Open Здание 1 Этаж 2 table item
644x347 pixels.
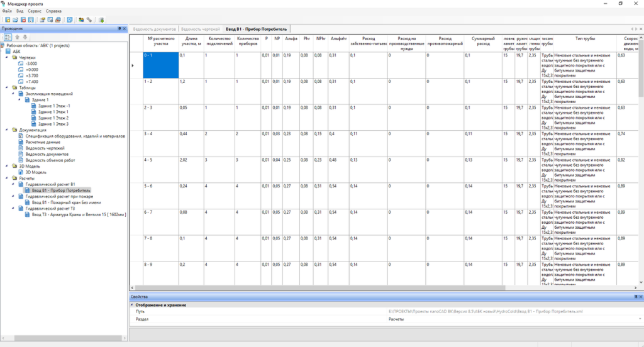pyautogui.click(x=53, y=118)
